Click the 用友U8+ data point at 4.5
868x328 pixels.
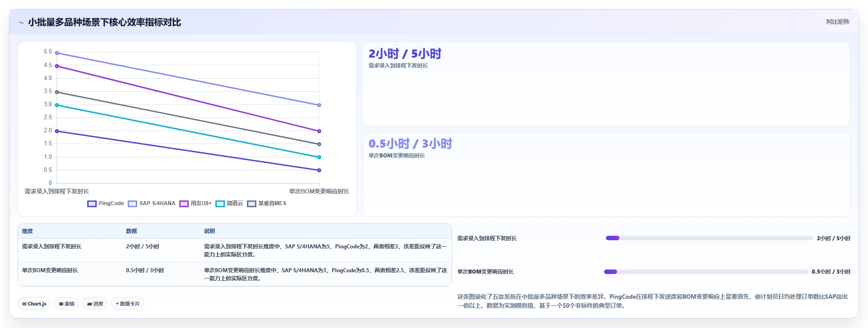pyautogui.click(x=57, y=66)
